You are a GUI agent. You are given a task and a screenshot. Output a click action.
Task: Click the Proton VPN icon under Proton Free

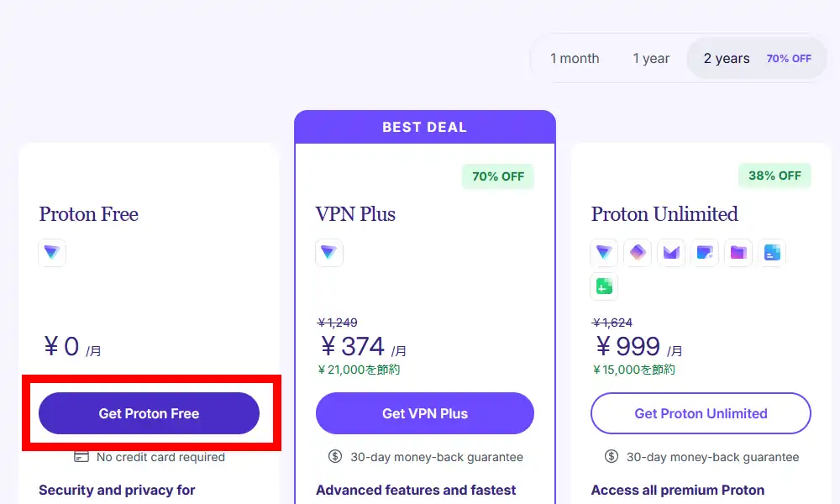click(x=52, y=253)
